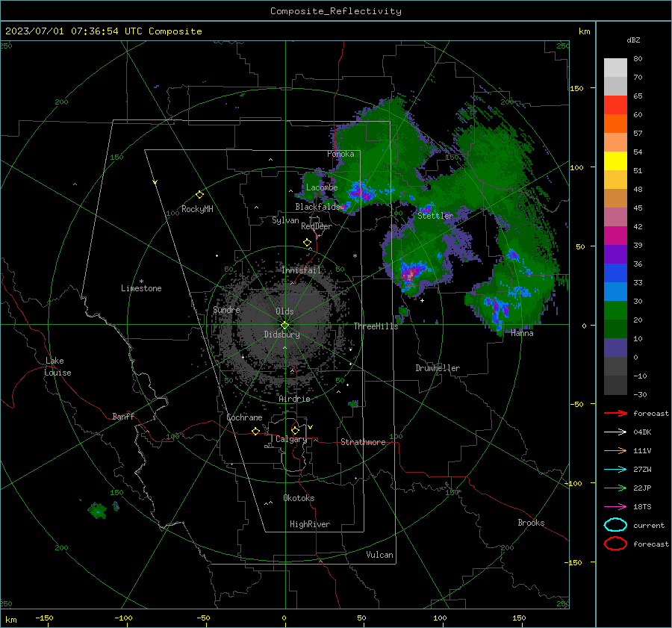
Task: Click the Limestone label
Action: (141, 288)
